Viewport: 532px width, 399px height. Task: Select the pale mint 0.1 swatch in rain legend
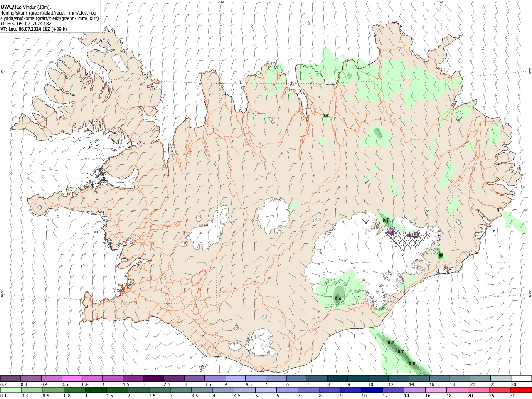[x=11, y=390]
